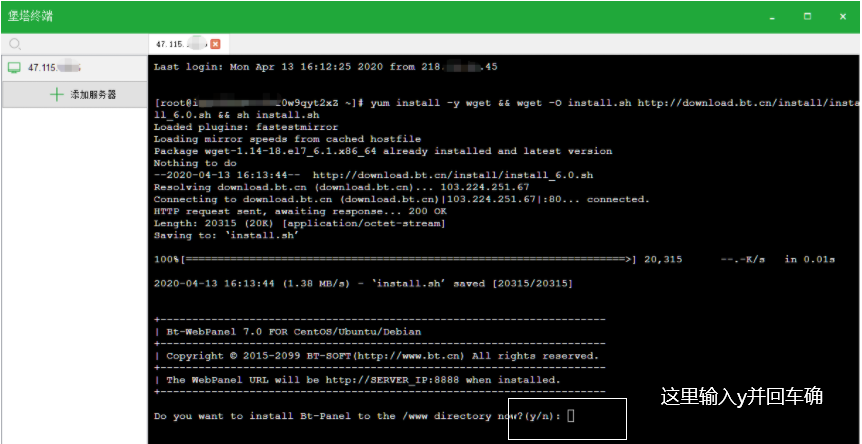Click 'Loaded plugins: fastestmirror' output line

[246, 127]
